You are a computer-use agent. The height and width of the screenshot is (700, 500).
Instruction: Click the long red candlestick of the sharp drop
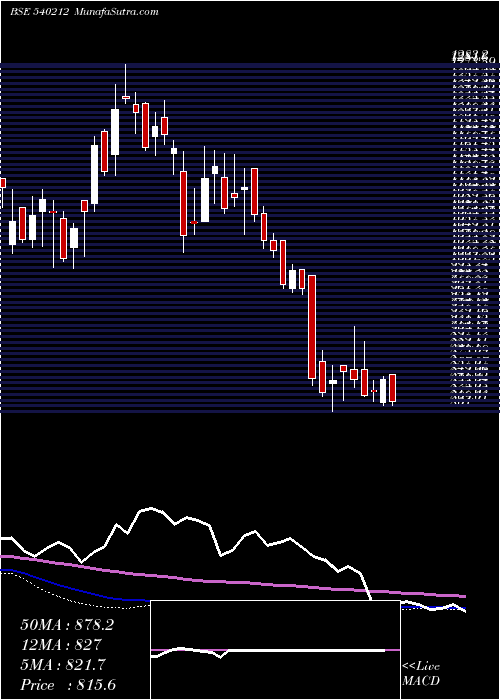pos(312,327)
